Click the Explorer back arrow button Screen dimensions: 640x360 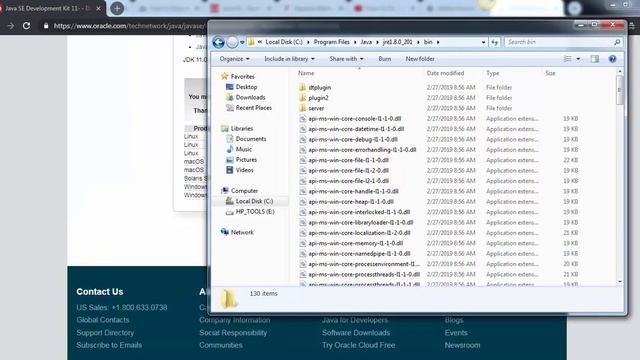pyautogui.click(x=218, y=42)
